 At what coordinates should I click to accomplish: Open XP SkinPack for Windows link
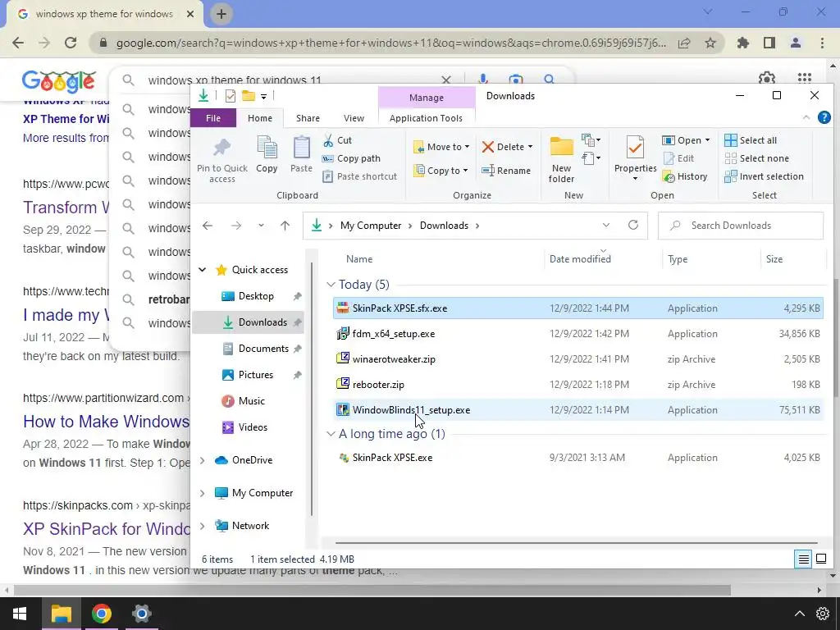click(x=106, y=529)
